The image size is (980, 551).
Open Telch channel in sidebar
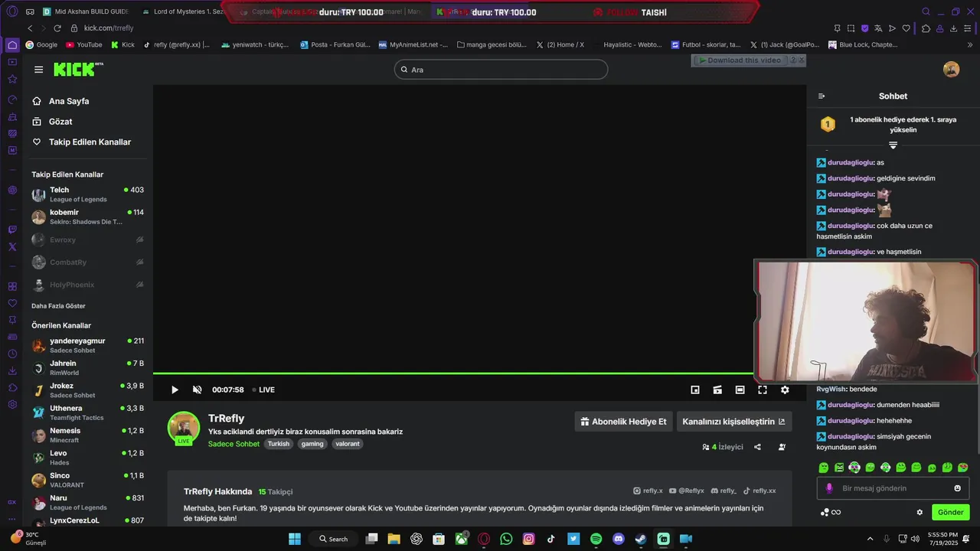click(x=87, y=194)
